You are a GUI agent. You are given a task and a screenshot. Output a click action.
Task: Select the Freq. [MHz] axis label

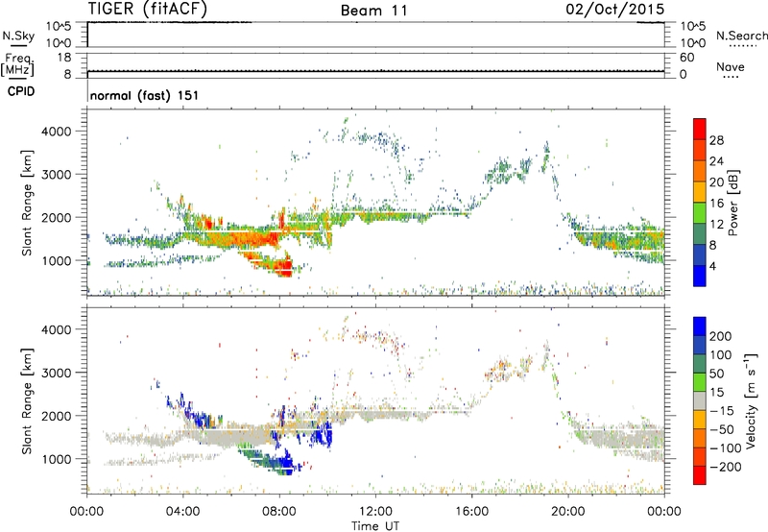point(17,64)
